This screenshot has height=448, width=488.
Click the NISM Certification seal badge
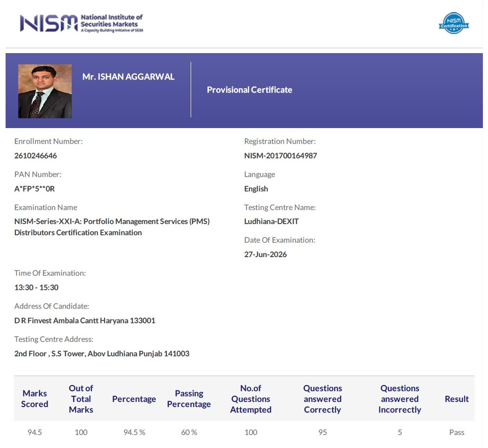(454, 23)
